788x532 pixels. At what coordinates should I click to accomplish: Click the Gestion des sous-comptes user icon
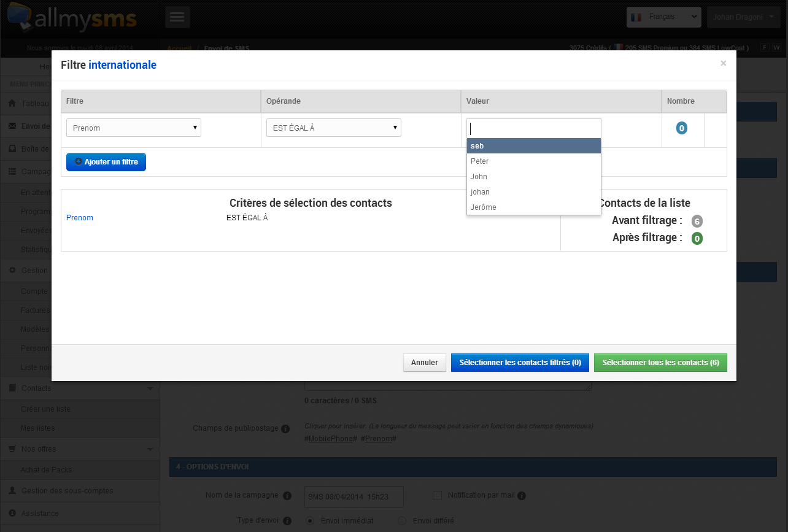(12, 491)
